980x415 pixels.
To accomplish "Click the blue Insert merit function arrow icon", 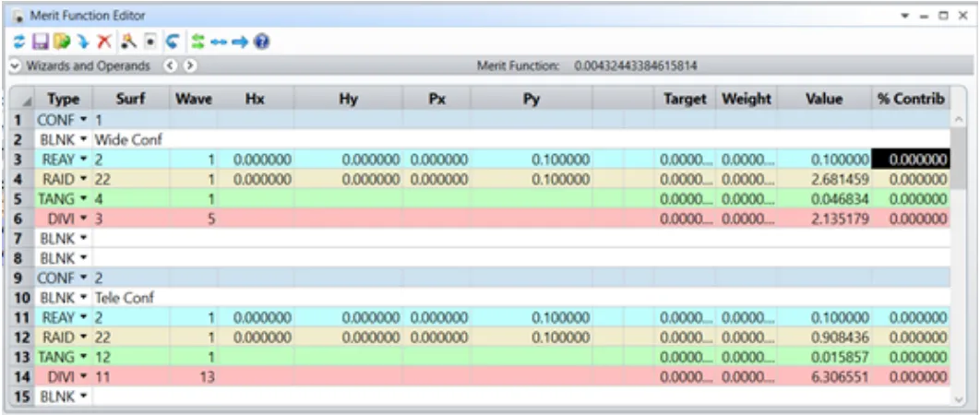I will [83, 42].
